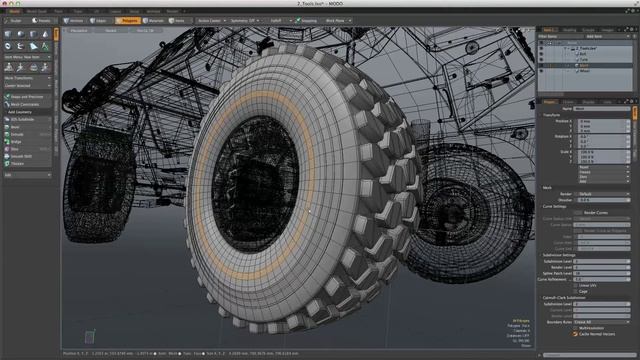Toggle visibility eye of Bolt item
Screen dimensions: 640x360
[x=541, y=54]
